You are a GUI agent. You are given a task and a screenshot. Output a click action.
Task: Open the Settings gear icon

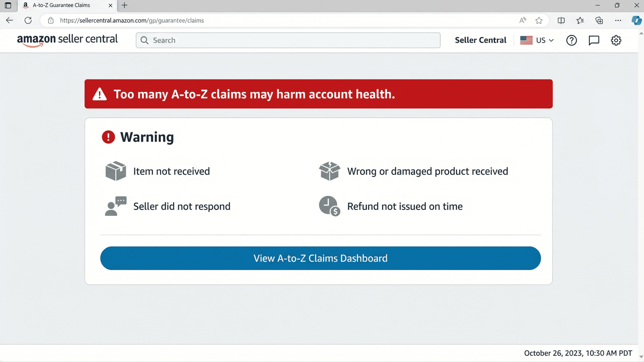[616, 40]
